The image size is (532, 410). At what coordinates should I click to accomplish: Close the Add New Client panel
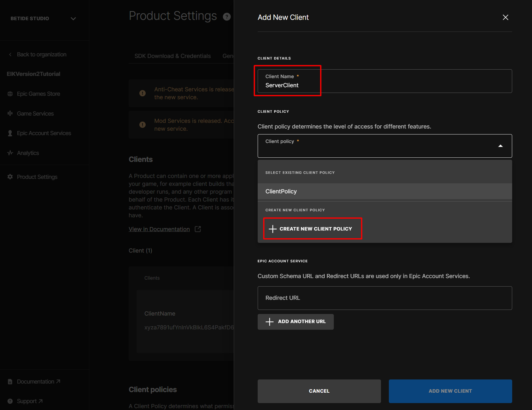[x=505, y=17]
